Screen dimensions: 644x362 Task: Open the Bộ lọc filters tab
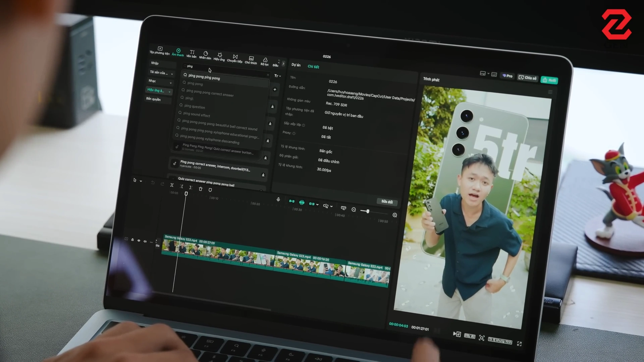265,62
